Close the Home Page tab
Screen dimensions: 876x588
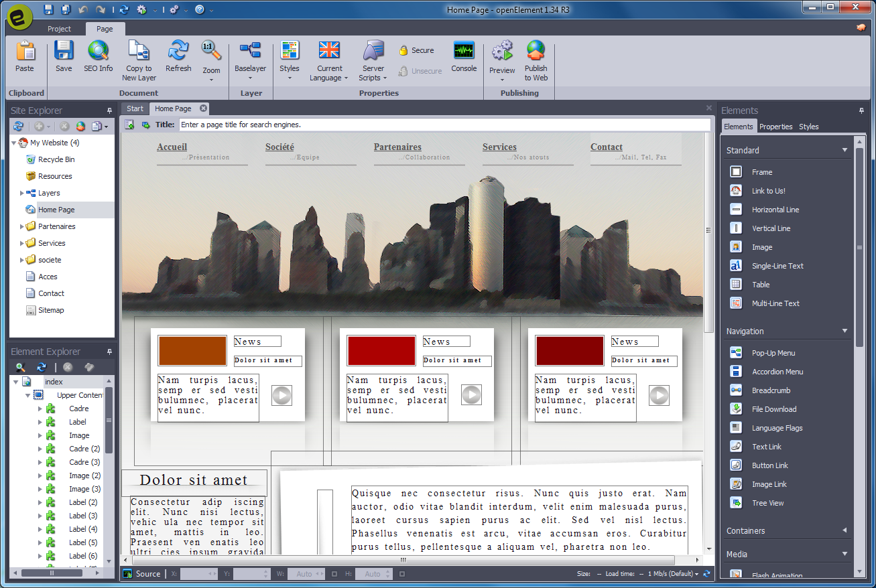coord(203,108)
